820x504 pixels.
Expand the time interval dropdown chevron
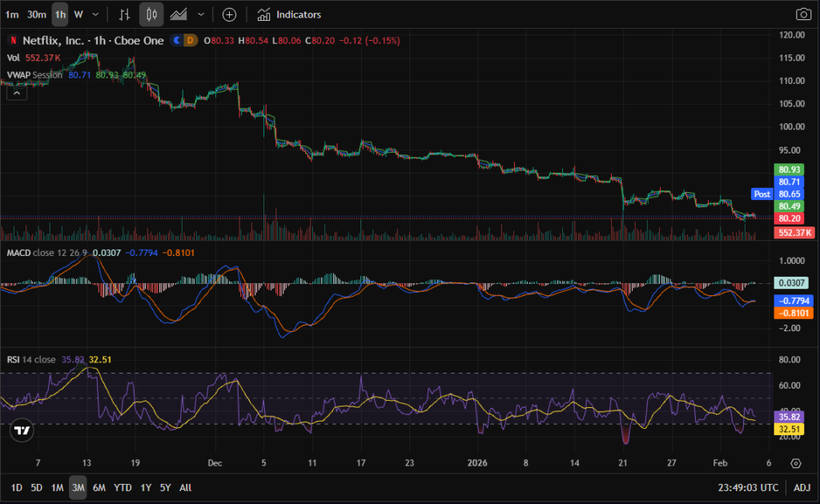[x=96, y=14]
